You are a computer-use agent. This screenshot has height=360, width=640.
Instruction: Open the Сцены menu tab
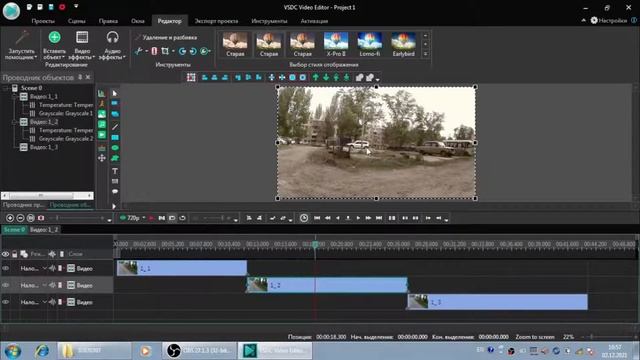[77, 21]
